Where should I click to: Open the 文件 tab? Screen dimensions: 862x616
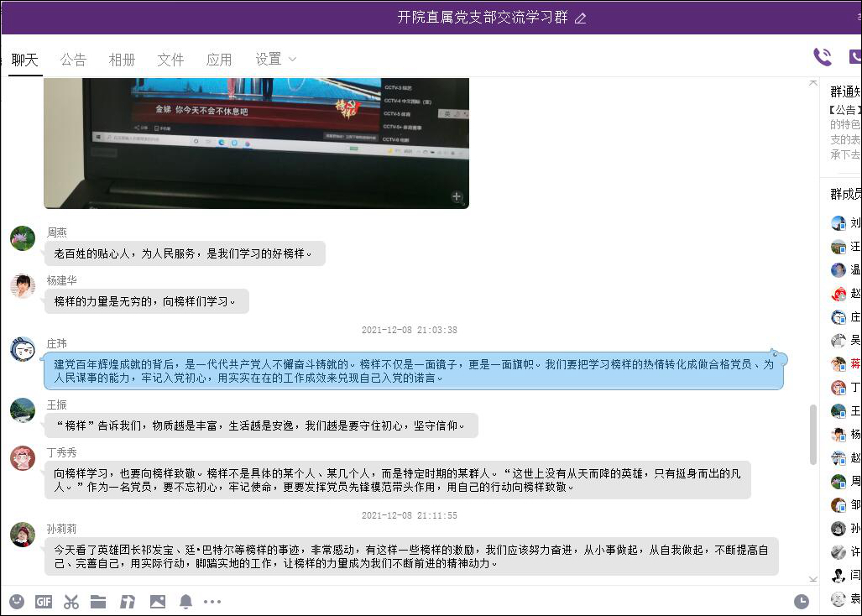(170, 60)
